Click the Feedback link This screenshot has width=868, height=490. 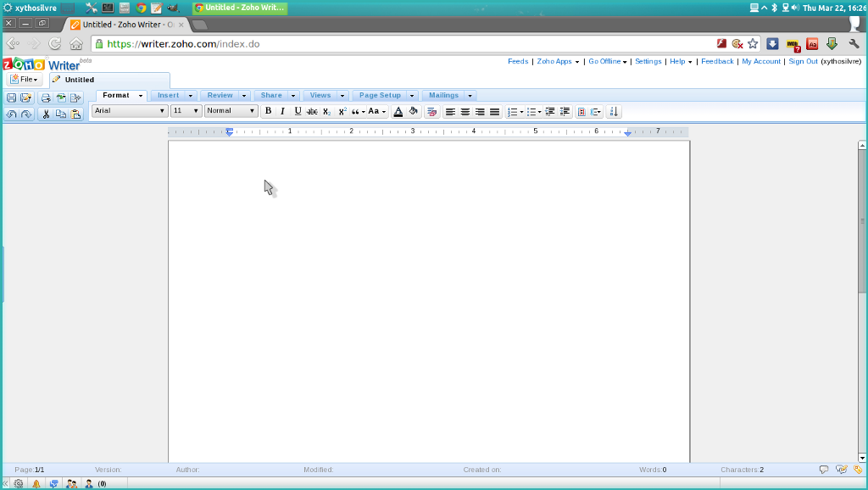coord(717,61)
